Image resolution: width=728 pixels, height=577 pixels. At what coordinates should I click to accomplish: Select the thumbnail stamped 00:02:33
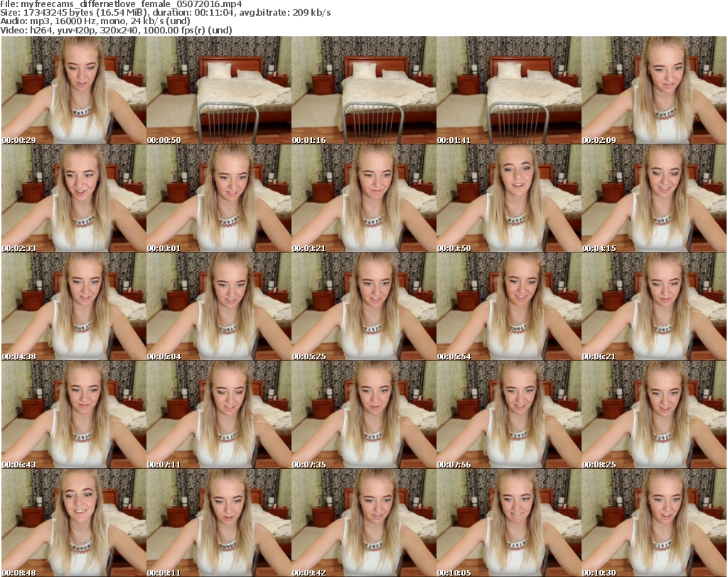(74, 198)
